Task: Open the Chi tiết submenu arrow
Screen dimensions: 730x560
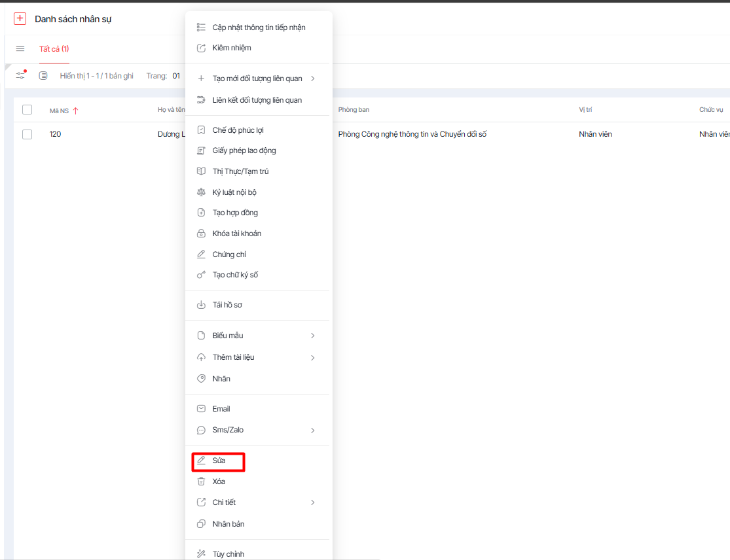Action: [x=312, y=502]
